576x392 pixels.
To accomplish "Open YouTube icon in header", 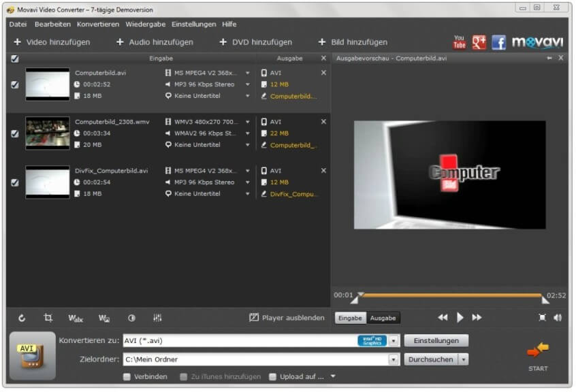I will click(x=459, y=42).
